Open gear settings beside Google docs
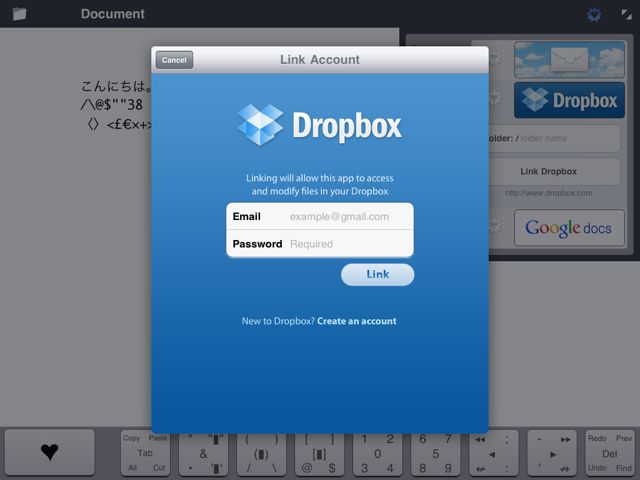This screenshot has width=640, height=480. [495, 225]
